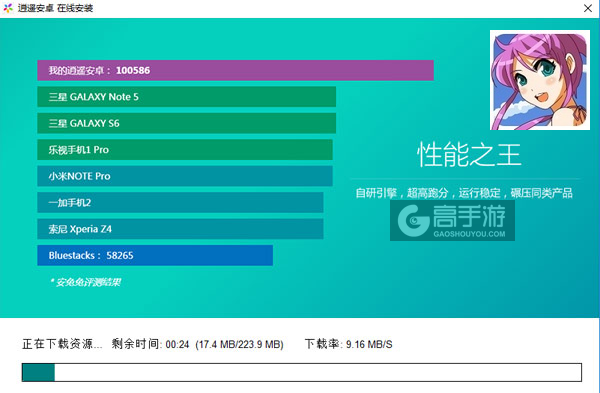
Task: Click the 逍遥安卓 在线安装 window title
Action: click(55, 8)
